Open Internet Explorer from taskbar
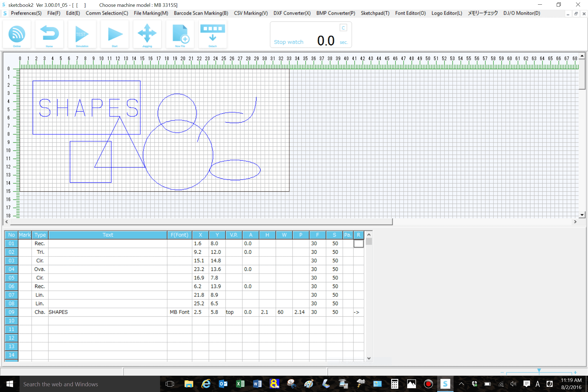This screenshot has width=588, height=392. pyautogui.click(x=206, y=384)
